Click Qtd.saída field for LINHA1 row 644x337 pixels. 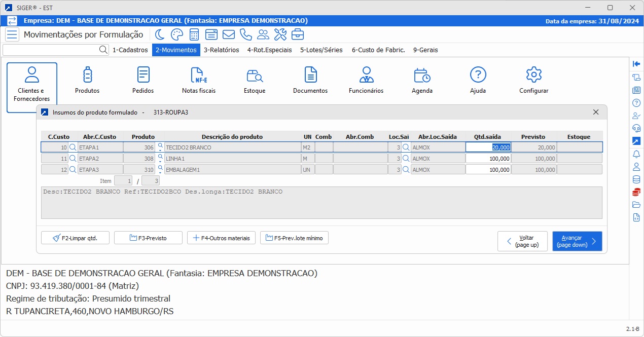488,159
